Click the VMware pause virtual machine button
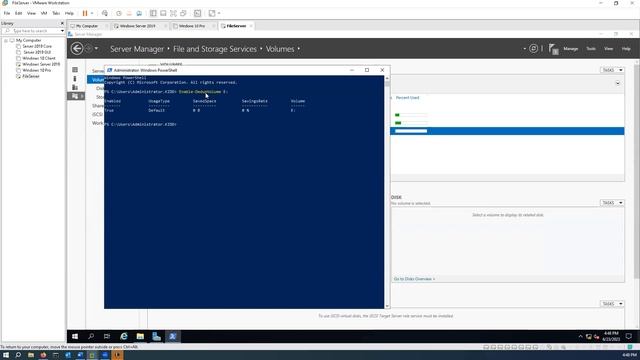The image size is (640, 360). (85, 13)
